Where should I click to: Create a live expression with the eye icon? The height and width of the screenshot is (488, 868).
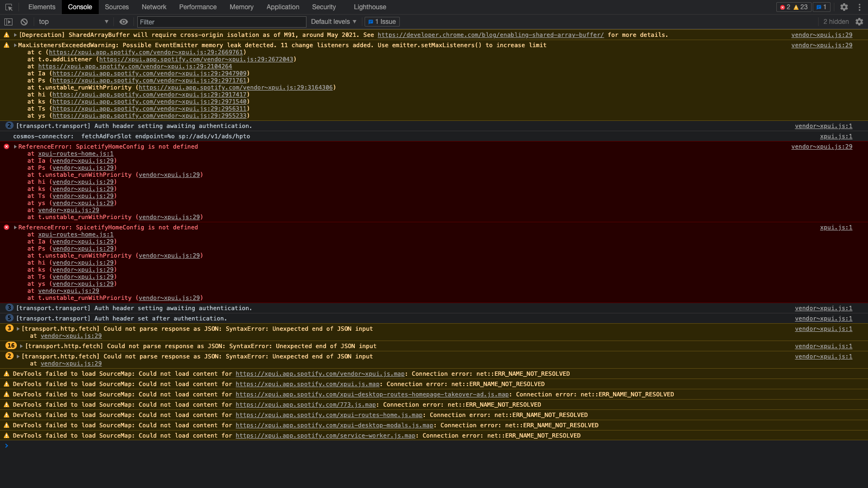pyautogui.click(x=124, y=21)
